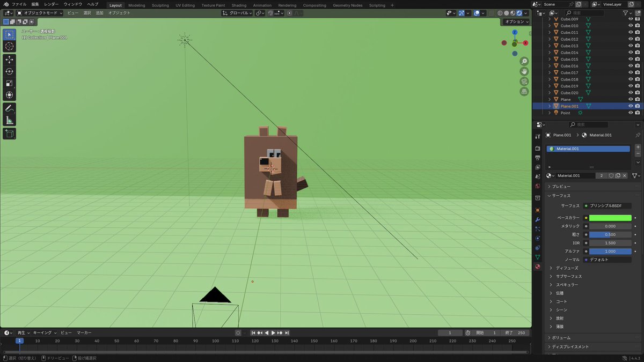The height and width of the screenshot is (362, 644).
Task: Disable Plane.001 in renders via camera icon
Action: coord(638,106)
